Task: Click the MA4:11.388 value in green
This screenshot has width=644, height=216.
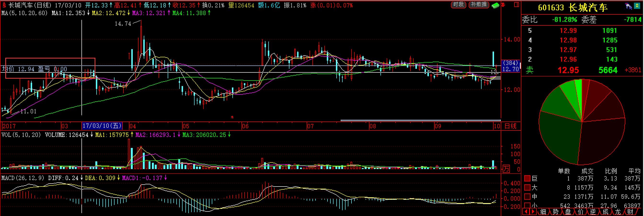Action: (189, 13)
